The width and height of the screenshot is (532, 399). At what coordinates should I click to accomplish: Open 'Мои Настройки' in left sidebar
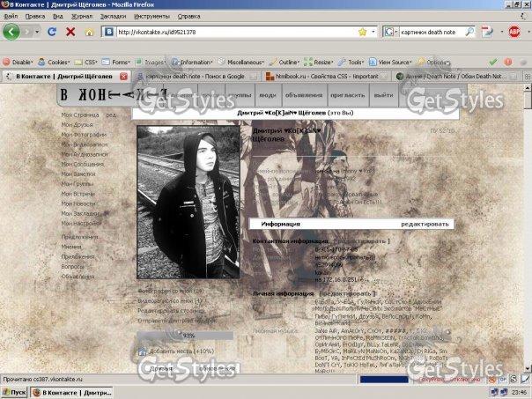click(x=81, y=224)
